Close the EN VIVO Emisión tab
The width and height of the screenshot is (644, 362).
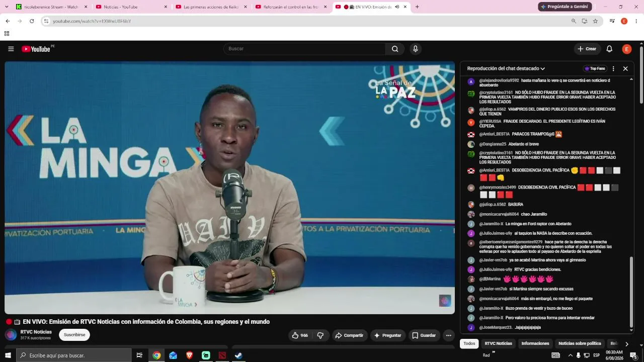pyautogui.click(x=405, y=7)
